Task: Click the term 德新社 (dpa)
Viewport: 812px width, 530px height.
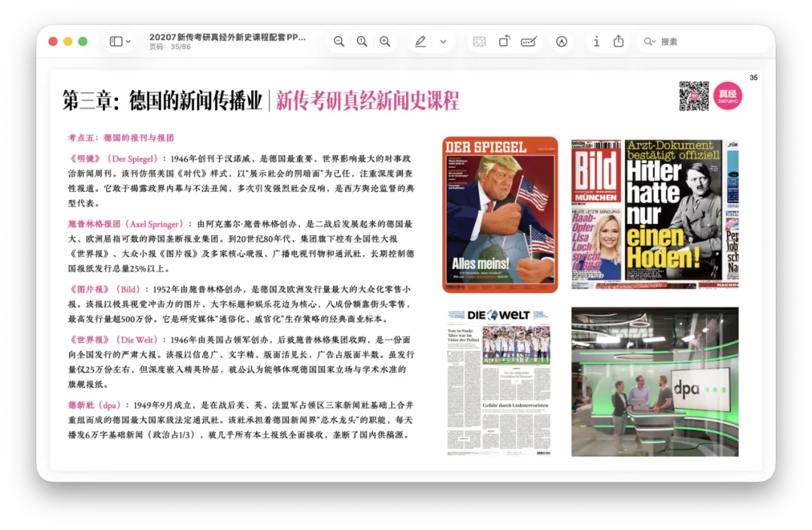Action: (95, 404)
